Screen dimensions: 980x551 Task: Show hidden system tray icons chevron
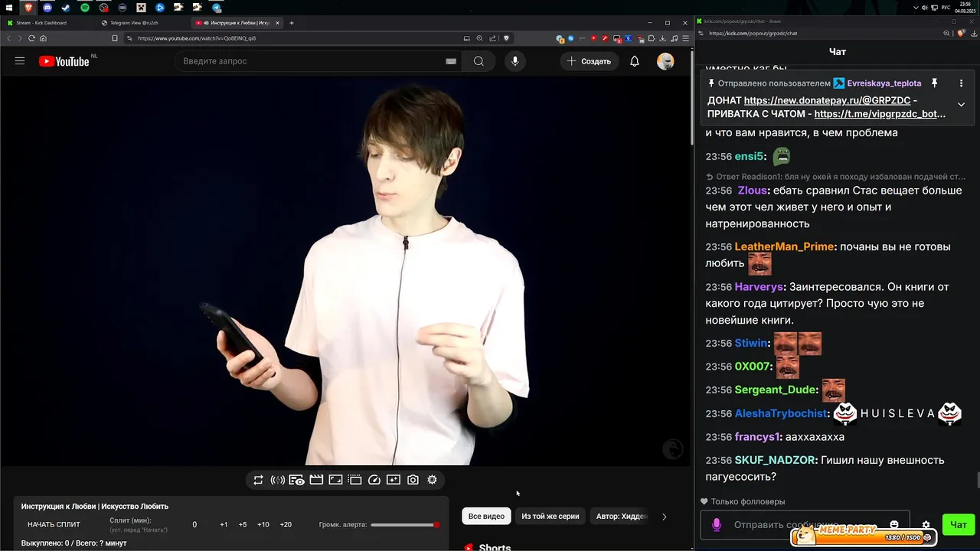(916, 8)
